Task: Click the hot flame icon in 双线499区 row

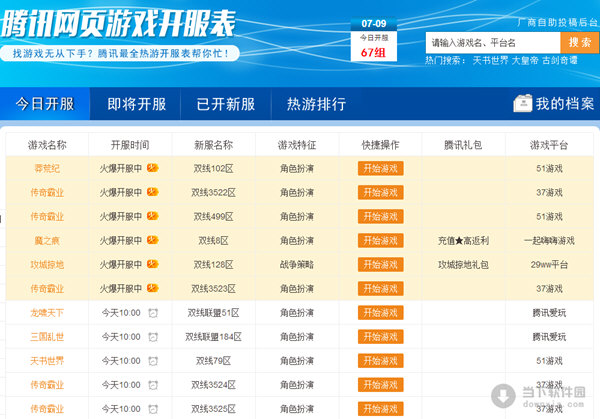Action: 153,216
